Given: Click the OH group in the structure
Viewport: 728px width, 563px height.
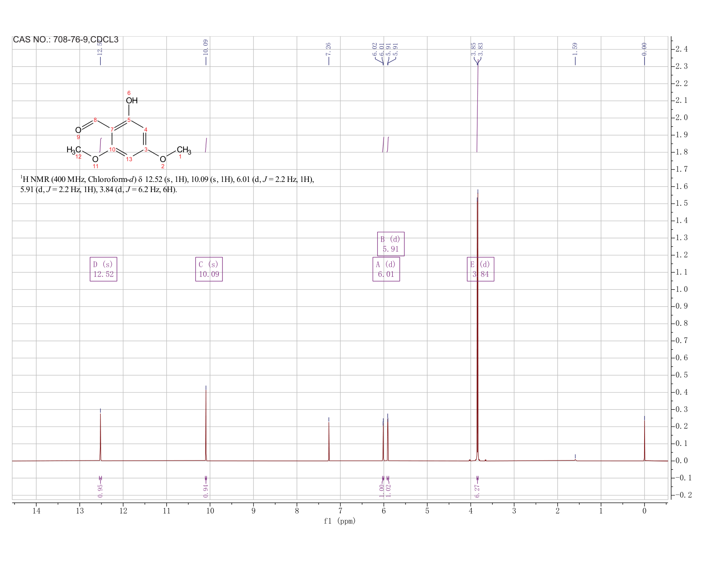Looking at the screenshot, I should [131, 101].
